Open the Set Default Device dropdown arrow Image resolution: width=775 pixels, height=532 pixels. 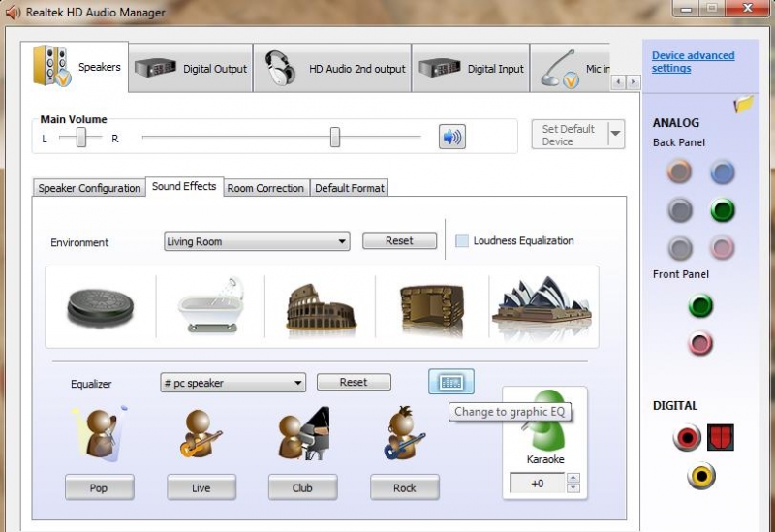(x=616, y=135)
